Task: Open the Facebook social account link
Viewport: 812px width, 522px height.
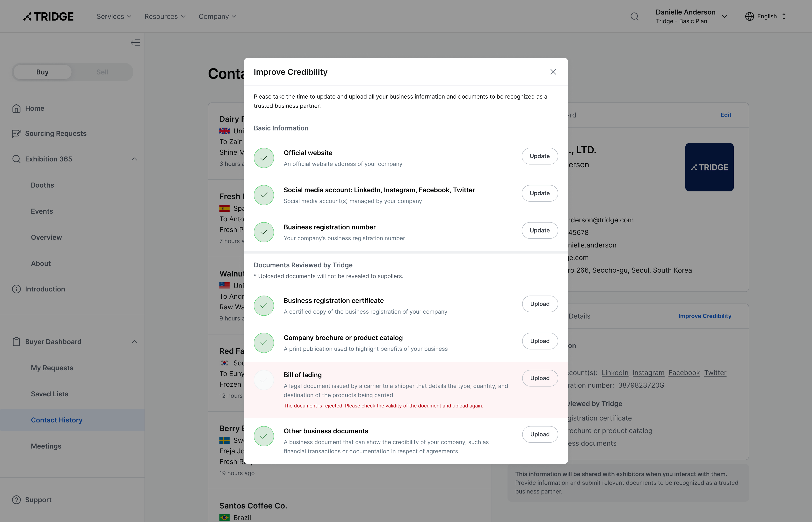Action: pyautogui.click(x=684, y=372)
